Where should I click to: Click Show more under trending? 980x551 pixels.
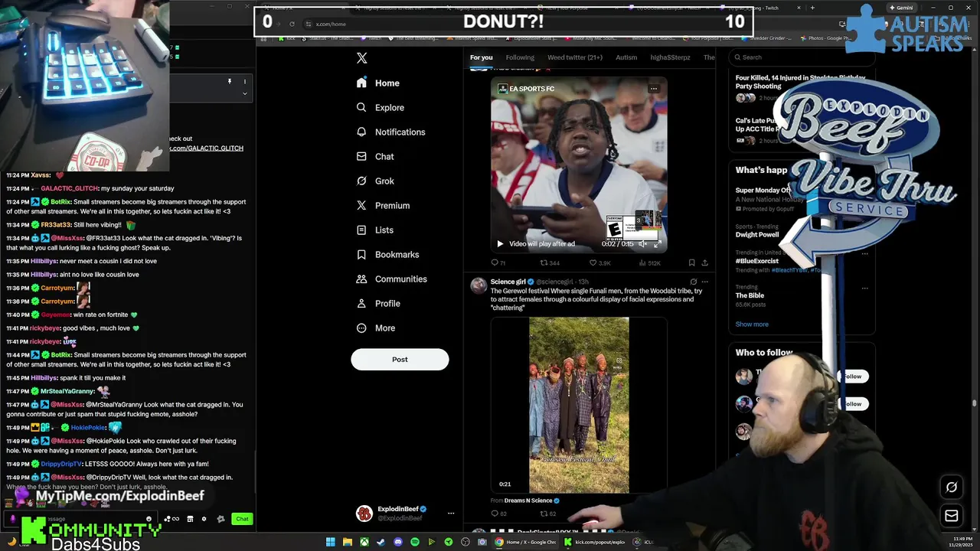752,324
